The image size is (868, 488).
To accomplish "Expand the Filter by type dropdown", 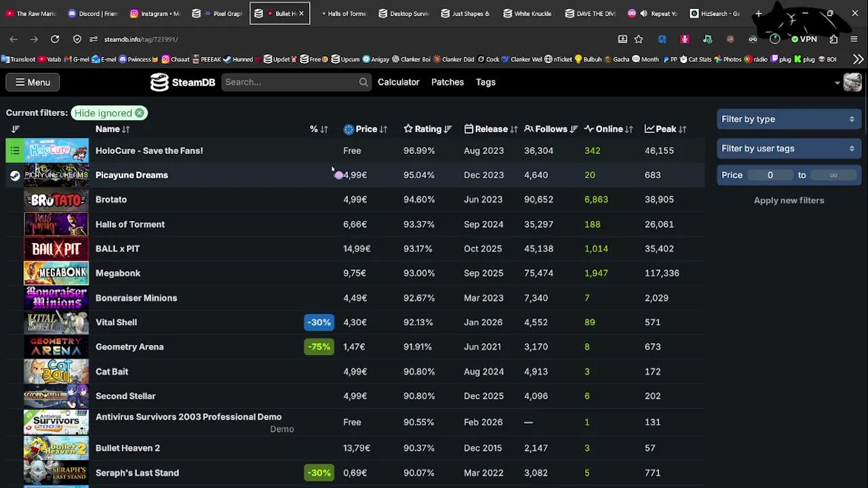I will (x=789, y=119).
